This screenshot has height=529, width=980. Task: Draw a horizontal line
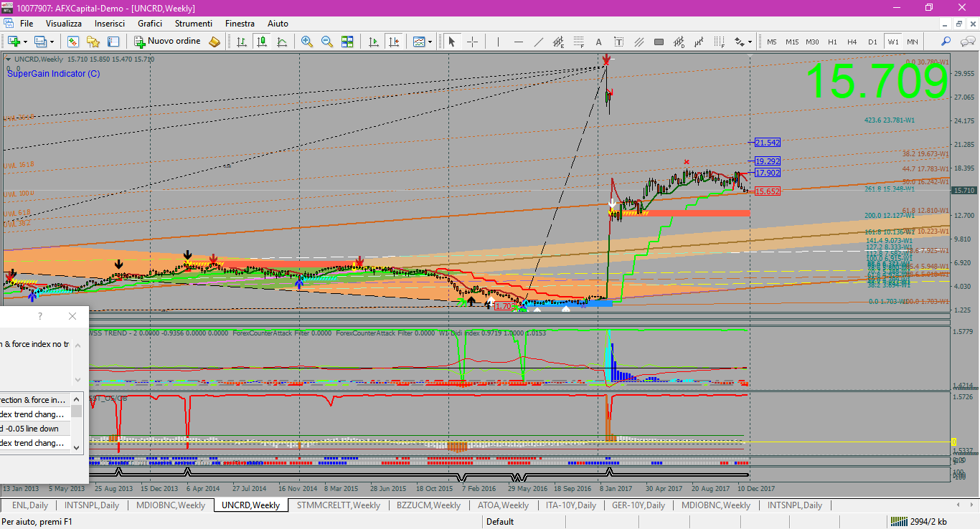[518, 42]
